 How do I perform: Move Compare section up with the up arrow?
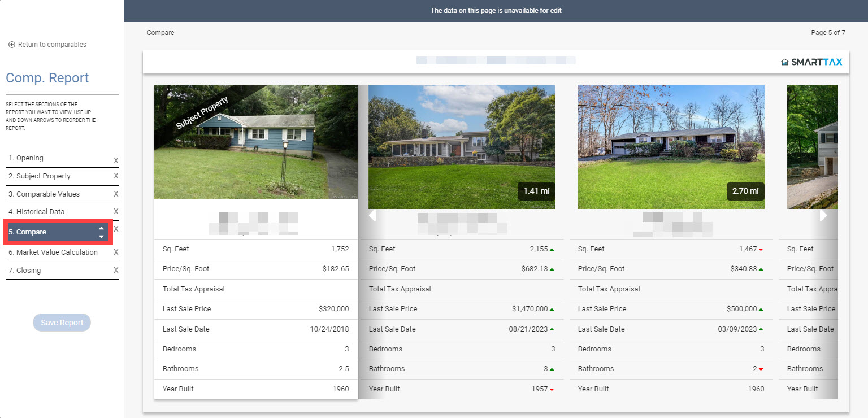101,228
